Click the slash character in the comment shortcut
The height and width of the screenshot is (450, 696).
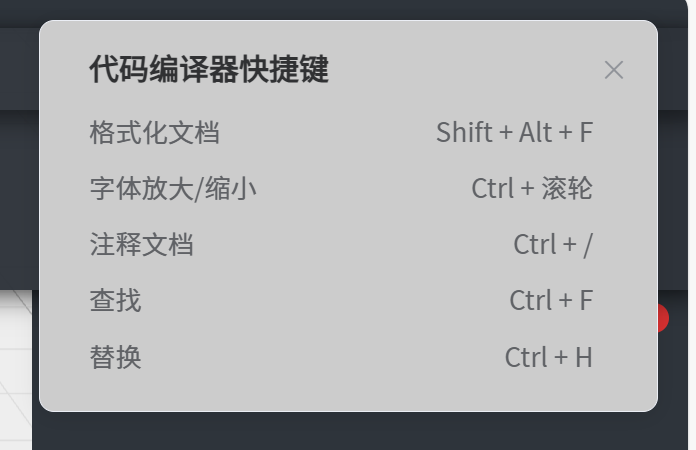(x=587, y=244)
